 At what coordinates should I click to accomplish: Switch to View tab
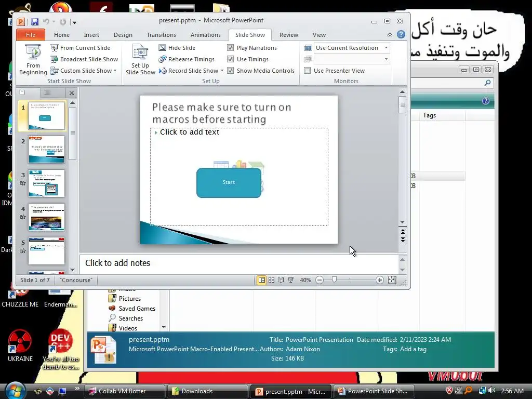coord(320,35)
